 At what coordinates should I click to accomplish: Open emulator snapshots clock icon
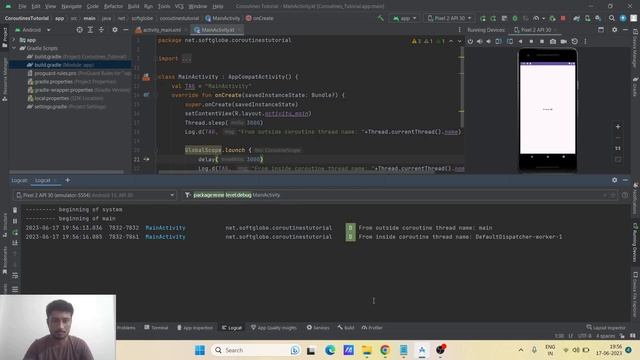tap(574, 41)
